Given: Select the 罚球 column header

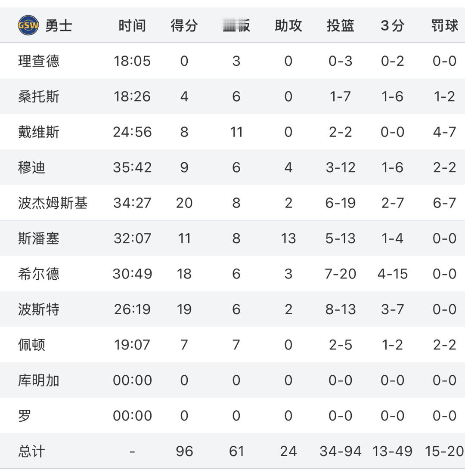Looking at the screenshot, I should [445, 25].
